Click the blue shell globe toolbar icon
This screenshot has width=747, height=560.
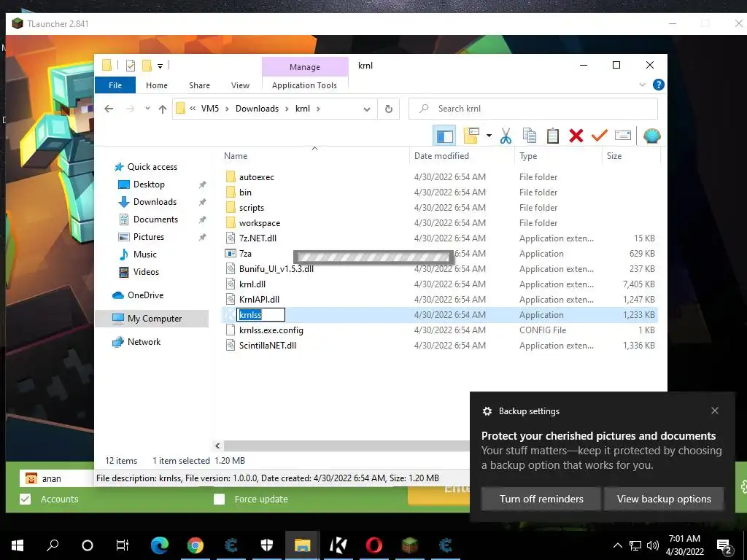pos(651,136)
